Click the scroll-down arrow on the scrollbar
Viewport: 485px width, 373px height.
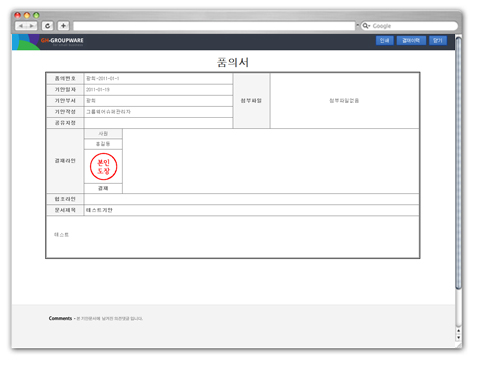pyautogui.click(x=459, y=337)
